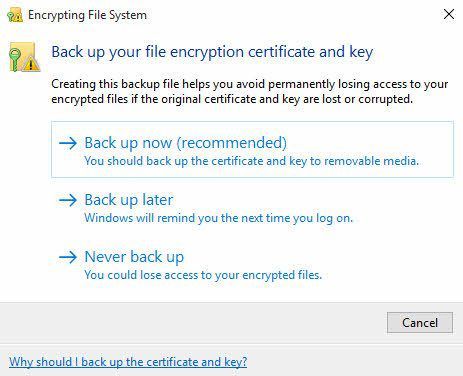Click the Cancel button
This screenshot has height=376, width=463.
tap(420, 322)
